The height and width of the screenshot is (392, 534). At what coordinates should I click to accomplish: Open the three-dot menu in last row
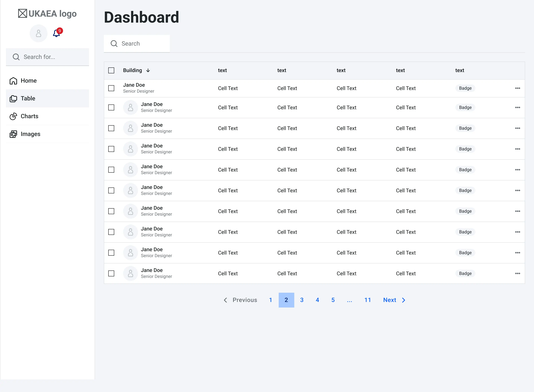pos(517,274)
